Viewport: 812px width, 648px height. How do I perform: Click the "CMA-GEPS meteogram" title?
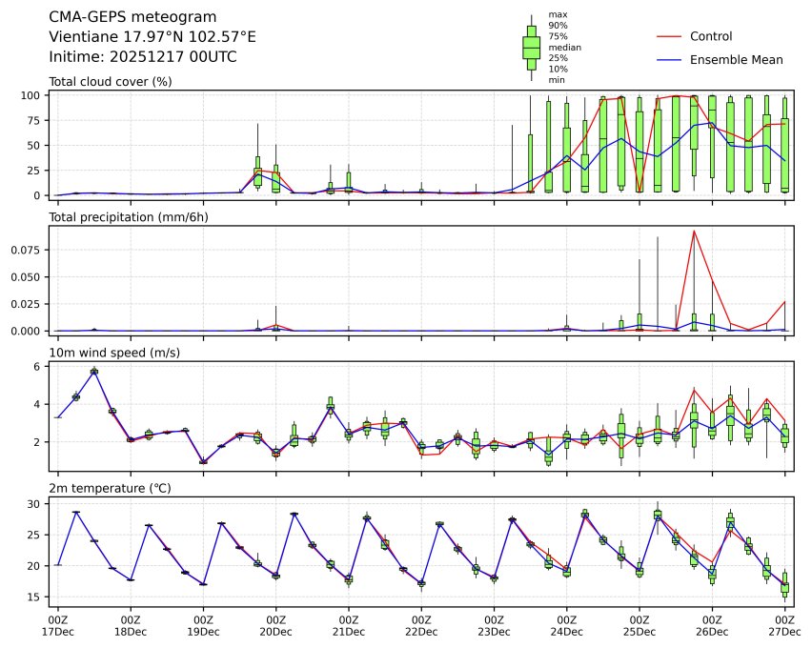click(132, 17)
